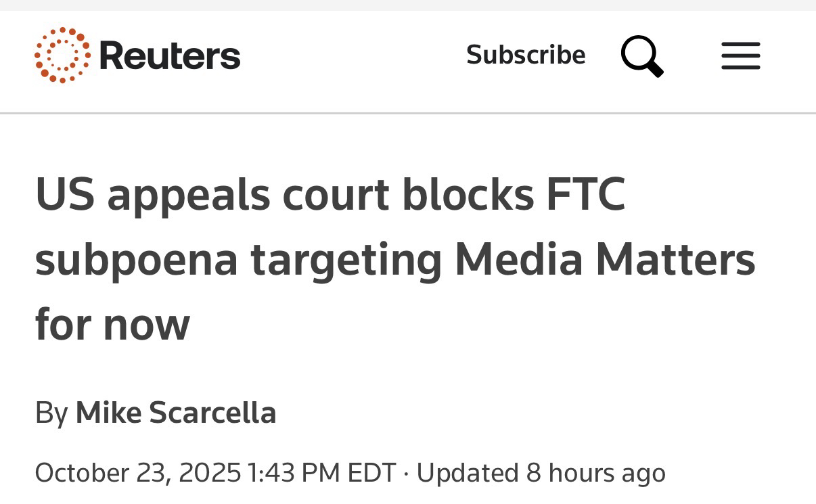The width and height of the screenshot is (816, 504).
Task: Click the article headline text
Action: (x=394, y=259)
